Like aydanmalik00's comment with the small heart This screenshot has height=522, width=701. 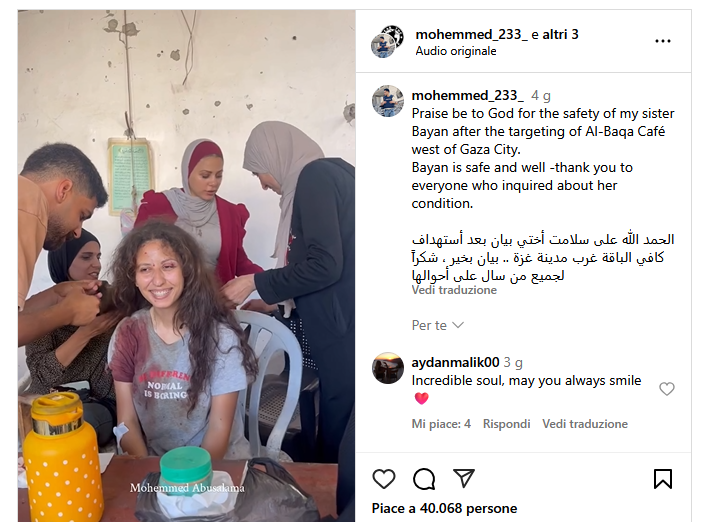click(x=667, y=389)
